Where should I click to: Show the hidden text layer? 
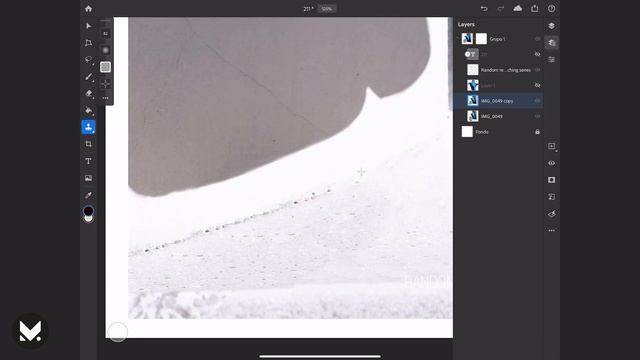tap(538, 54)
